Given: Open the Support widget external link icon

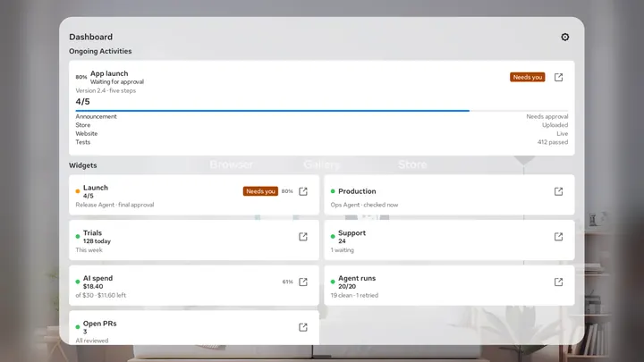Looking at the screenshot, I should click(558, 236).
